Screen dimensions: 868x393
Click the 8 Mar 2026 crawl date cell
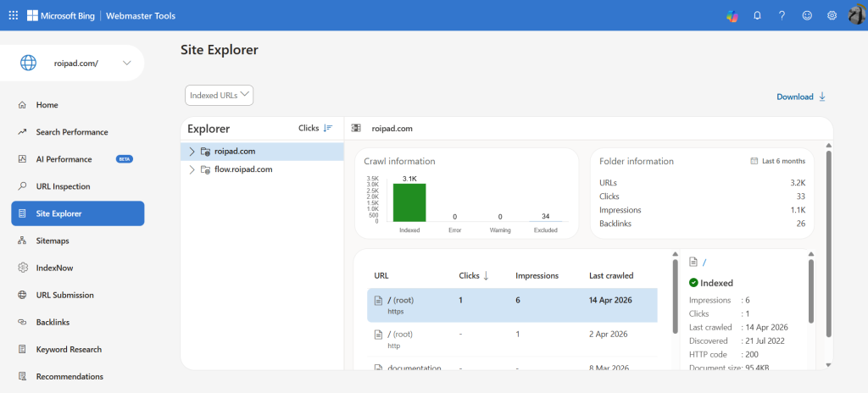click(609, 368)
